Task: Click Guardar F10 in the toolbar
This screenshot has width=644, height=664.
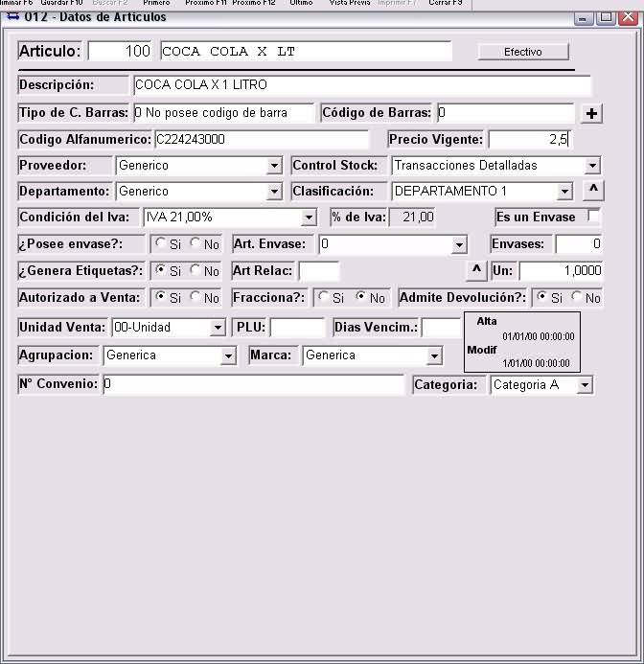Action: [62, 3]
